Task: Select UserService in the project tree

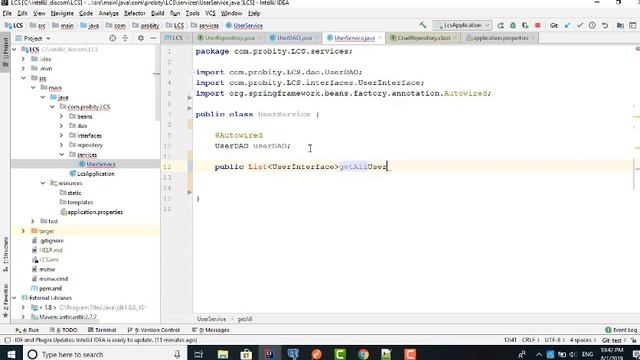Action: click(101, 164)
